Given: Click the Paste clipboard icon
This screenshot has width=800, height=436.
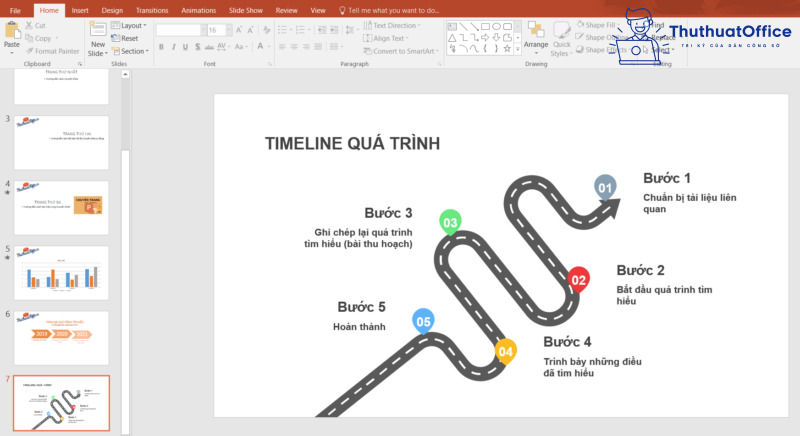Looking at the screenshot, I should click(x=11, y=31).
